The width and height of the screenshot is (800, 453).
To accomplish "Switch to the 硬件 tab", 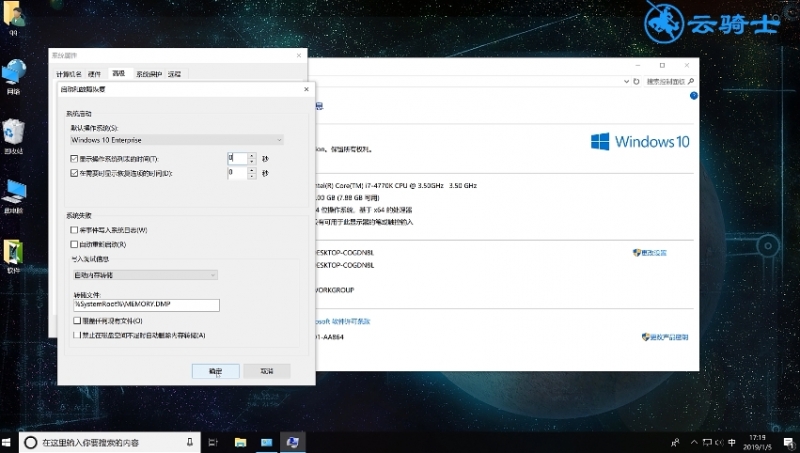I will point(94,74).
